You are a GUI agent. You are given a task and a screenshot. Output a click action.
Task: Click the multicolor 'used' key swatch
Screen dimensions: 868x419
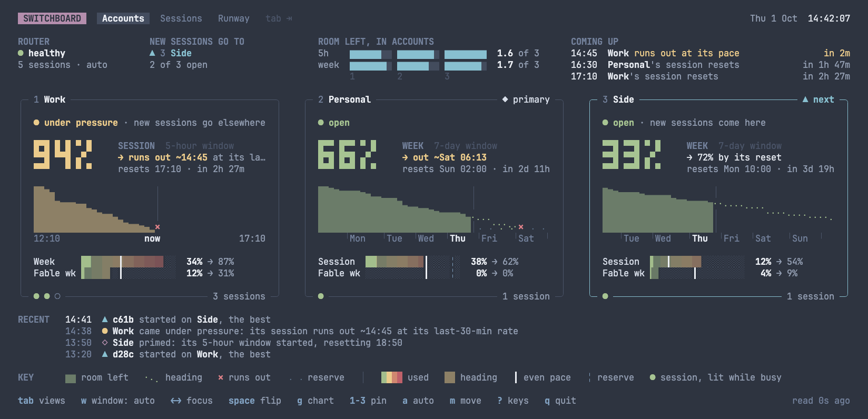392,377
